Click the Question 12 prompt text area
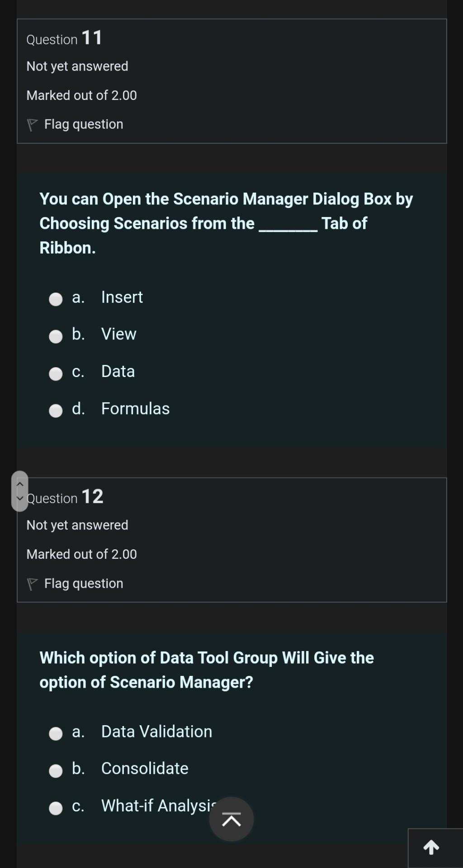This screenshot has height=868, width=463. click(x=206, y=670)
